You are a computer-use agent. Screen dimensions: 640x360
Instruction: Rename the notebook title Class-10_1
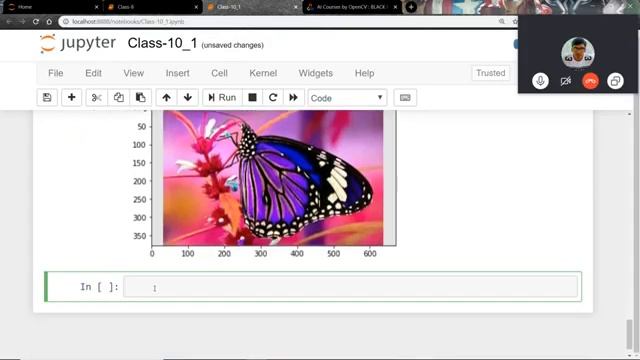coord(162,43)
